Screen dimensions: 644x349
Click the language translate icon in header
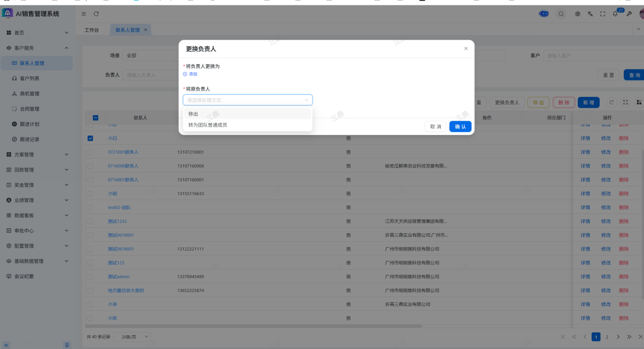pyautogui.click(x=590, y=14)
